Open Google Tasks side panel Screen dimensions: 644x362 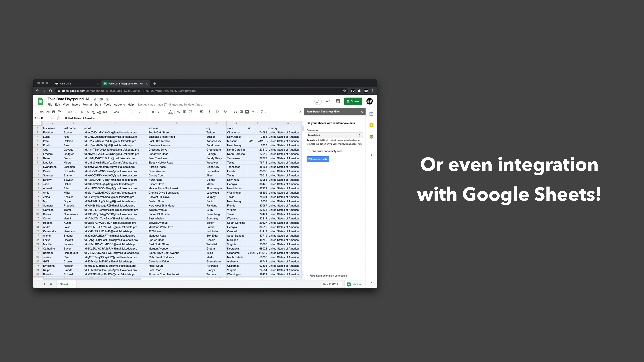[371, 137]
